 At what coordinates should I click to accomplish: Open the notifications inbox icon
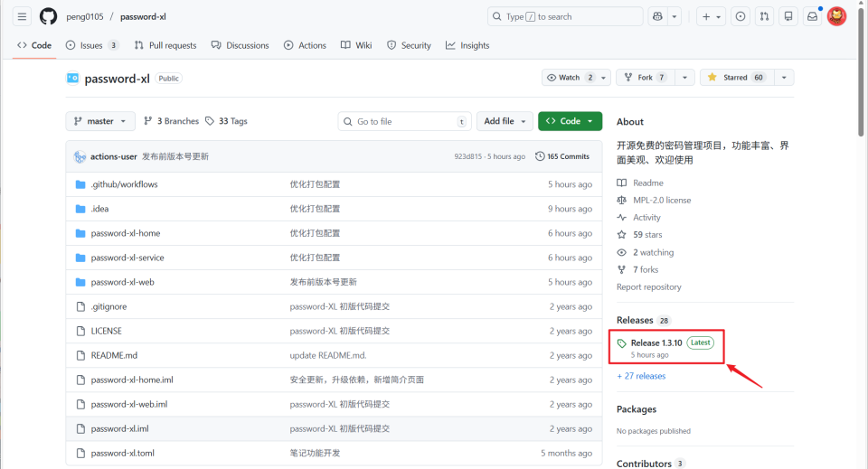812,16
